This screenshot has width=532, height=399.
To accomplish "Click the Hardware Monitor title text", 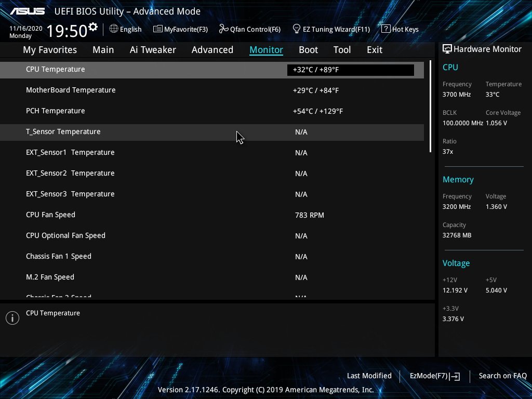I will tap(487, 49).
